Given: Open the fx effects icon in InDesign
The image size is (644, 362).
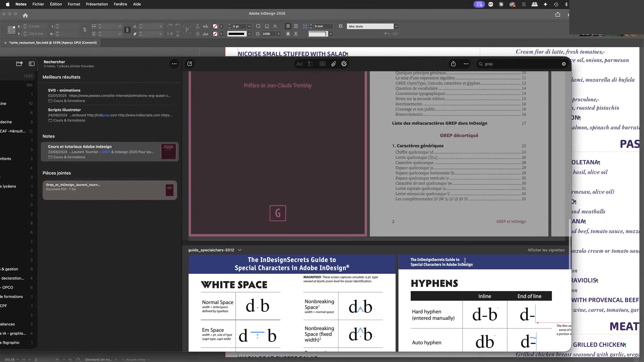Looking at the screenshot, I should [275, 26].
